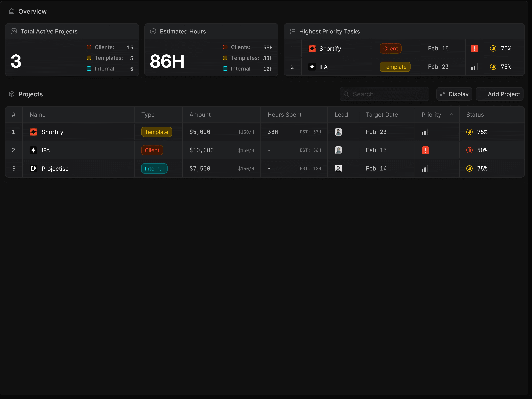Toggle the Internal legend box in Total Active Projects

tap(89, 69)
